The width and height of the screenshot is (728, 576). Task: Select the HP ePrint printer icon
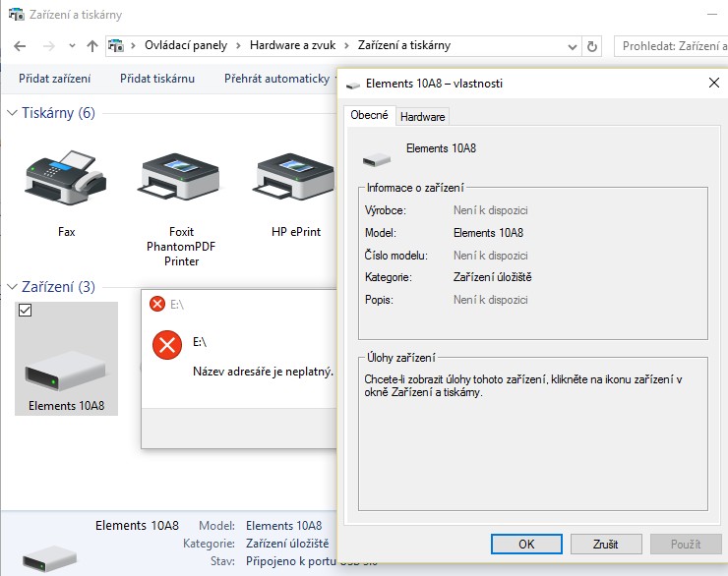pos(296,179)
